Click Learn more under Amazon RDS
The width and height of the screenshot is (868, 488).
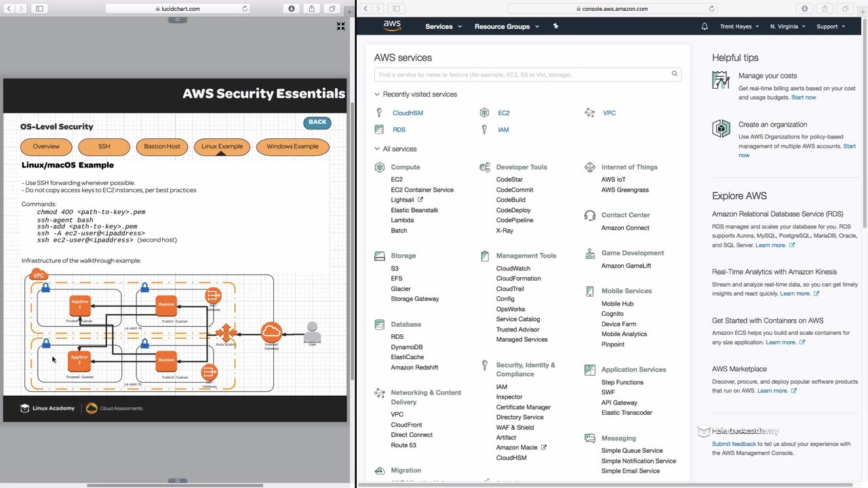(775, 245)
